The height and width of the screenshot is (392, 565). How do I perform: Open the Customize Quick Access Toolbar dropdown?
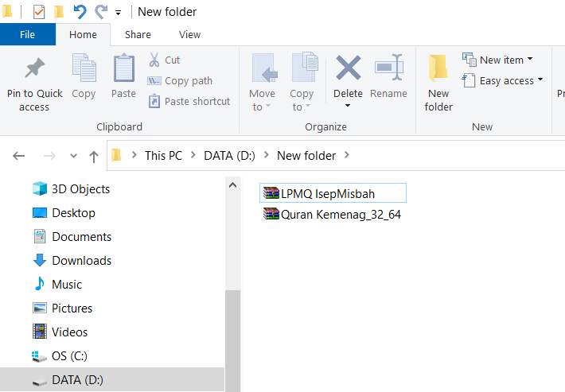point(118,13)
